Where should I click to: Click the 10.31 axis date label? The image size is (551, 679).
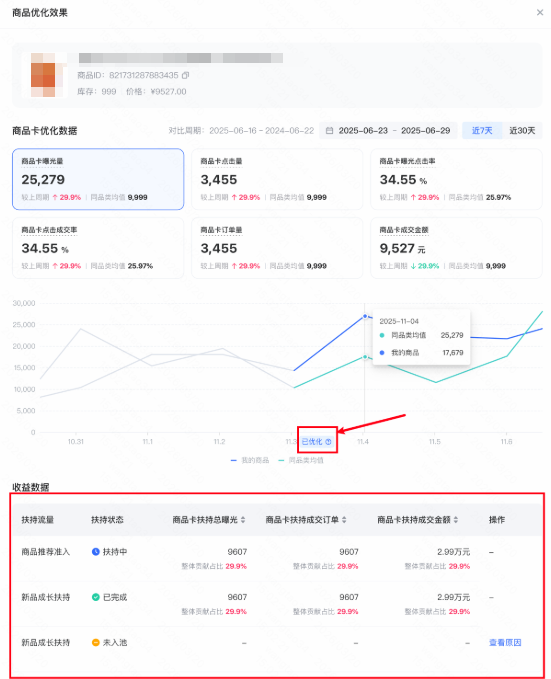click(x=76, y=441)
